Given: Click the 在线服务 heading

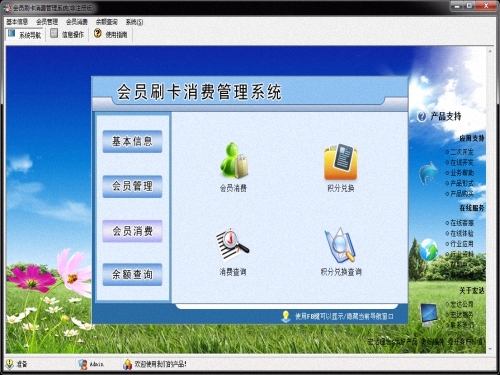Looking at the screenshot, I should click(472, 208).
